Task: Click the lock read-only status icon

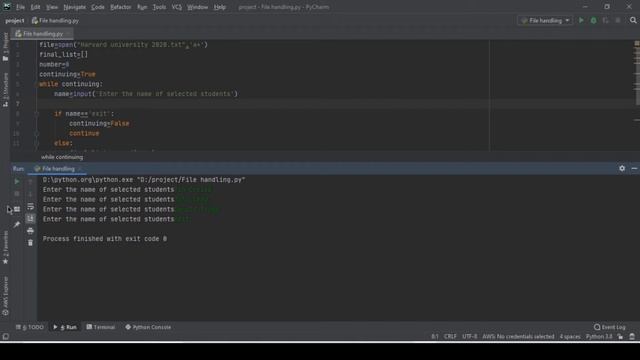Action: coord(620,336)
